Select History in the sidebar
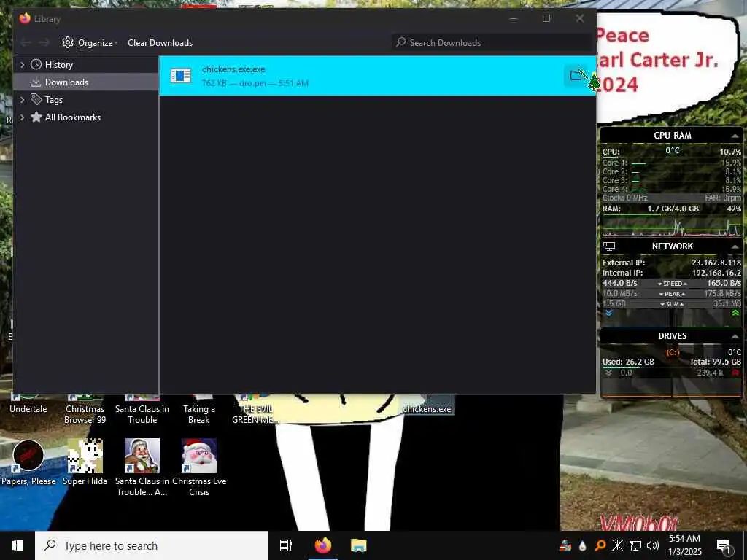Image resolution: width=747 pixels, height=560 pixels. pyautogui.click(x=58, y=65)
